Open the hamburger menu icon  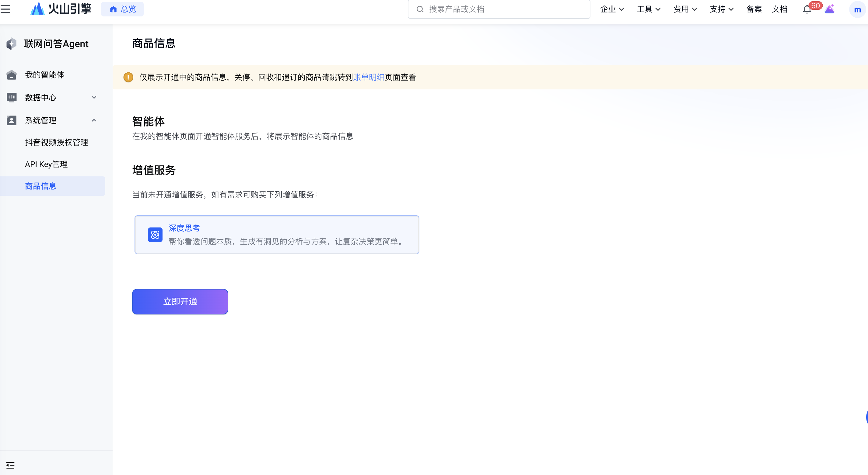[5, 9]
